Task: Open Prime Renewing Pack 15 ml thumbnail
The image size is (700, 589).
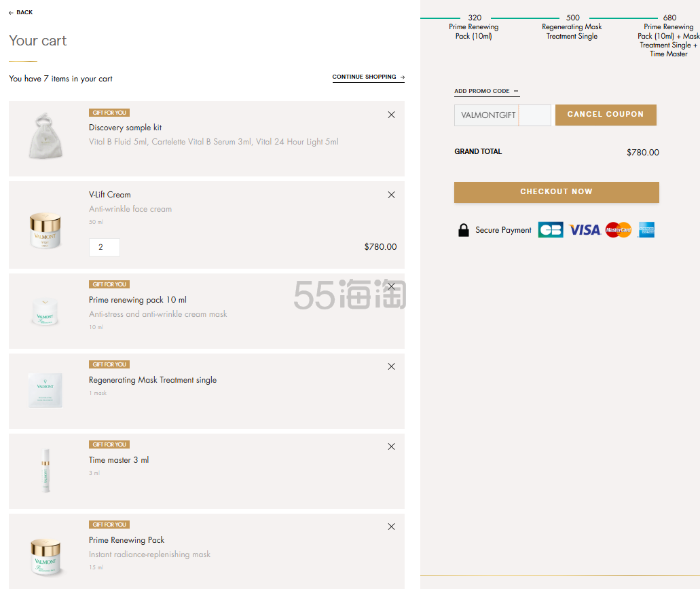Action: (45, 557)
